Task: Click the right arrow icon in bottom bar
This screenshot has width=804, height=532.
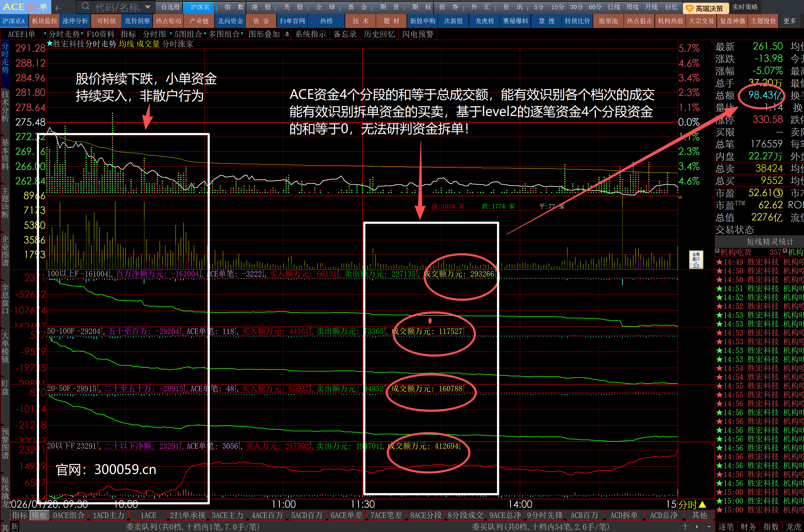Action: (x=697, y=526)
